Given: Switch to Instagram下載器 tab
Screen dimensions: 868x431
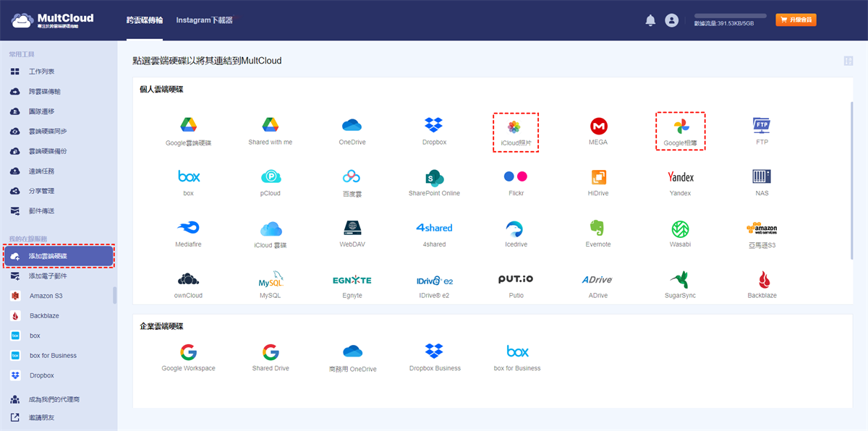Looking at the screenshot, I should click(x=205, y=20).
